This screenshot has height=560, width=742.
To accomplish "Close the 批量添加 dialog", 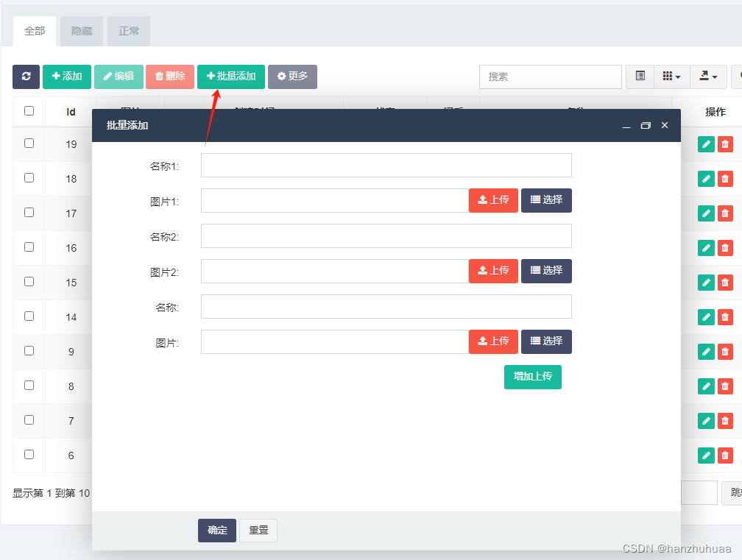I will pyautogui.click(x=665, y=125).
